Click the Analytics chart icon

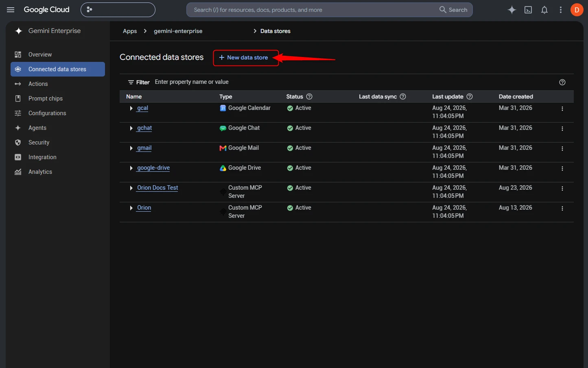[18, 172]
